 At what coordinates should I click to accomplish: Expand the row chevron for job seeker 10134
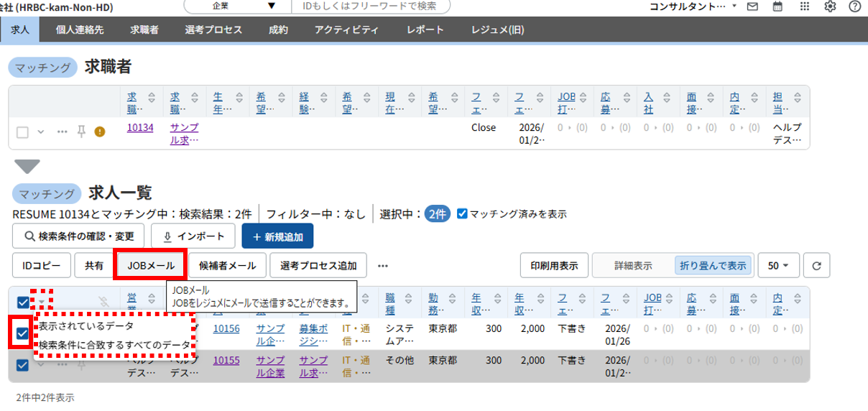pyautogui.click(x=41, y=131)
